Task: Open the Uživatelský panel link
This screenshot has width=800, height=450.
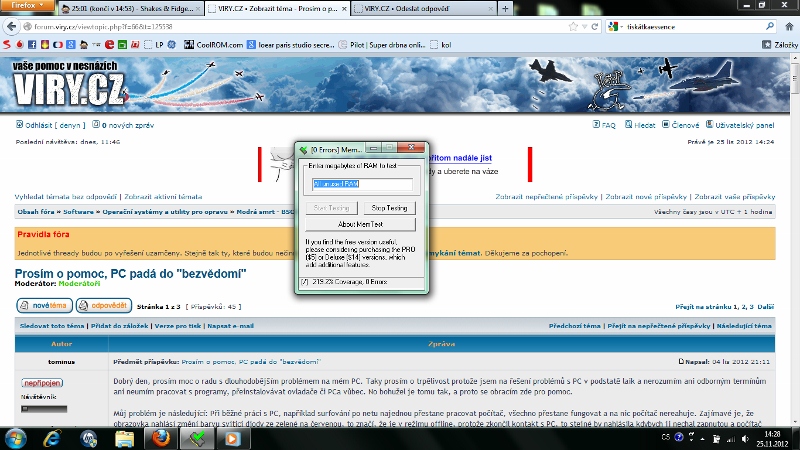Action: tap(740, 125)
